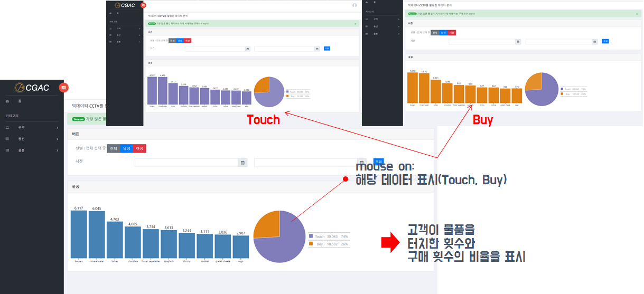
Task: Select 여성 gender filter in Touch view
Action: [188, 41]
